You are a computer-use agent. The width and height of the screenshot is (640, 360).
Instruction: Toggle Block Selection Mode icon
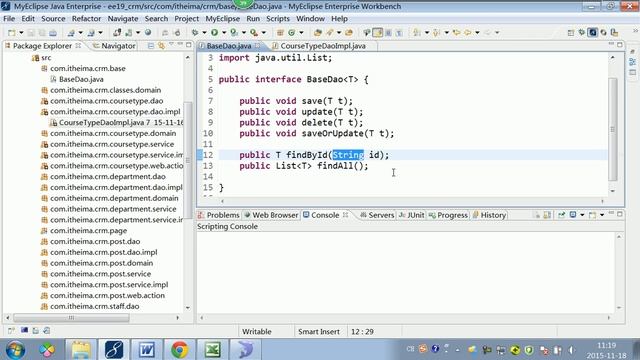pos(388,33)
